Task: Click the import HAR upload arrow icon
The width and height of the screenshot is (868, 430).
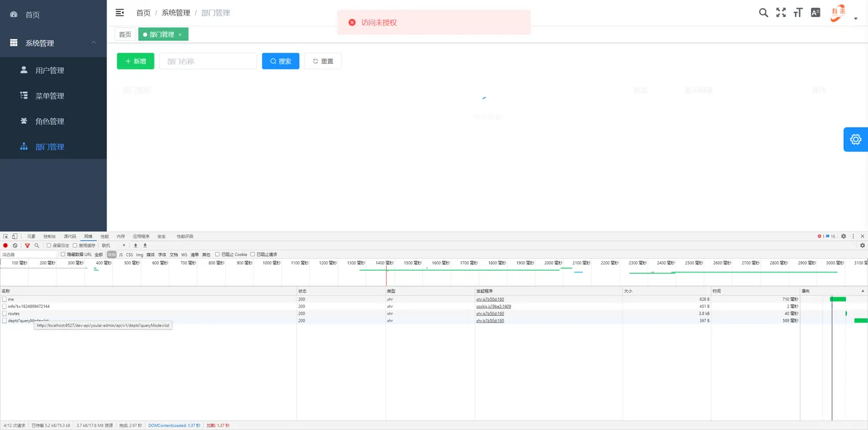Action: [x=136, y=245]
